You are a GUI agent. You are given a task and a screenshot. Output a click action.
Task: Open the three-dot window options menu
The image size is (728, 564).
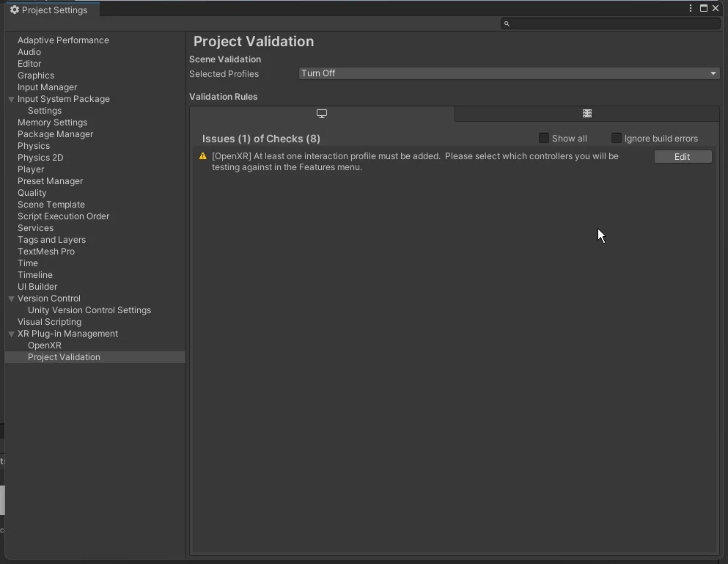tap(691, 8)
